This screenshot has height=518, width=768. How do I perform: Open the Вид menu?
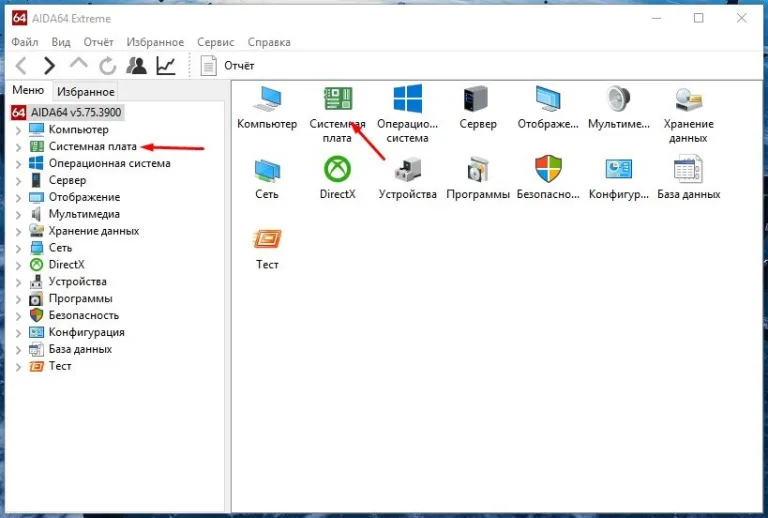61,42
